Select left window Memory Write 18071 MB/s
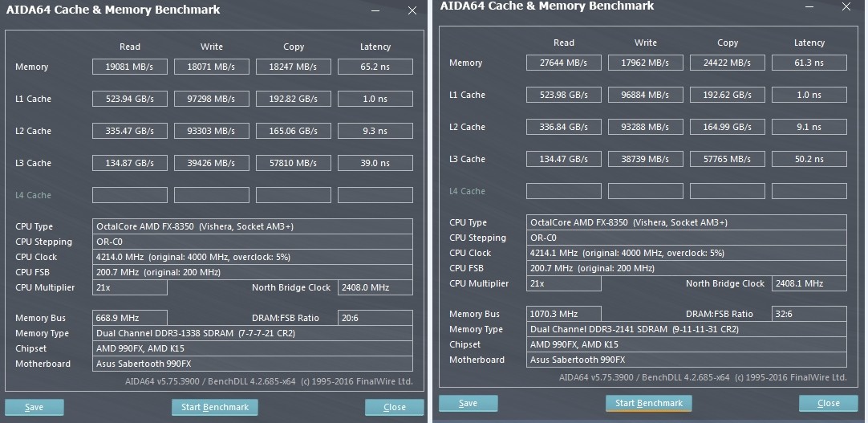 (212, 67)
